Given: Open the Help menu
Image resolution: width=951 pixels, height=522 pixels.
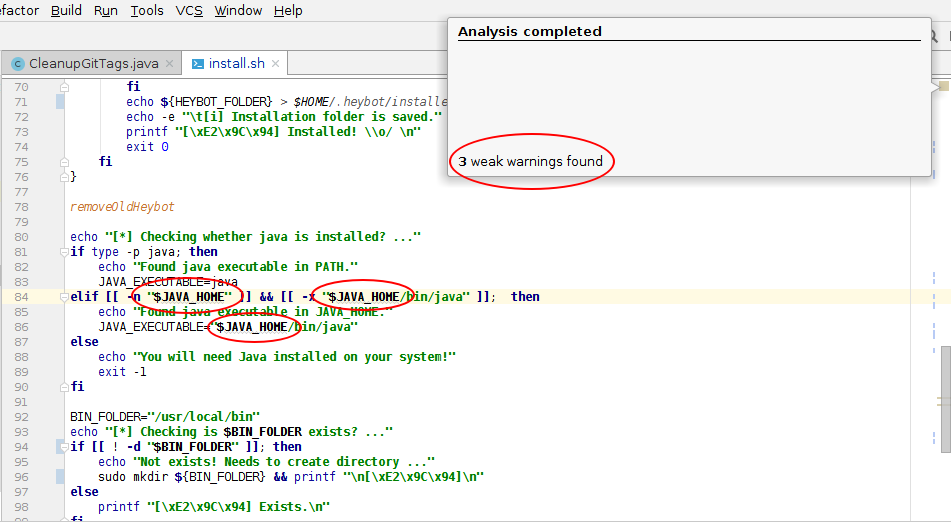Looking at the screenshot, I should (x=288, y=10).
